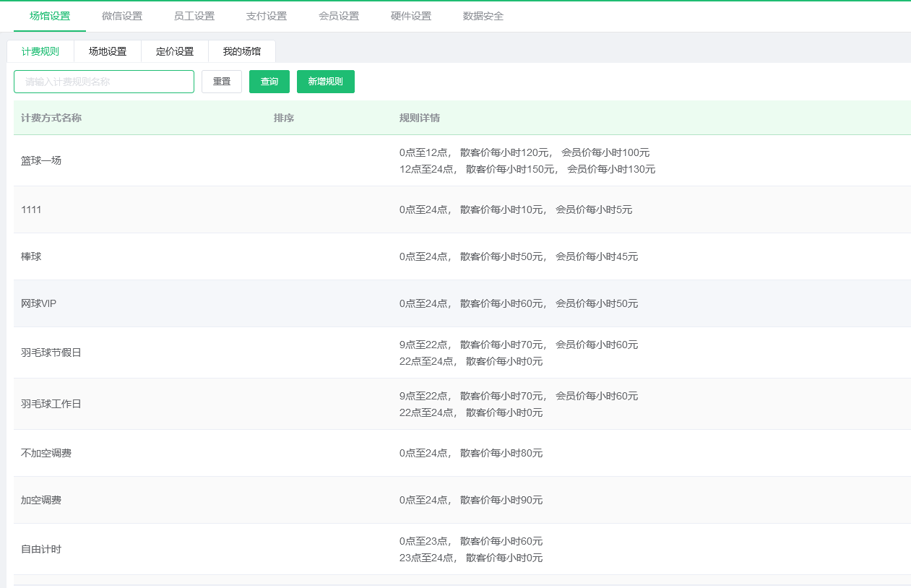Select the 场地设置 sub-tab
Screen dimensions: 911x588
[x=108, y=51]
